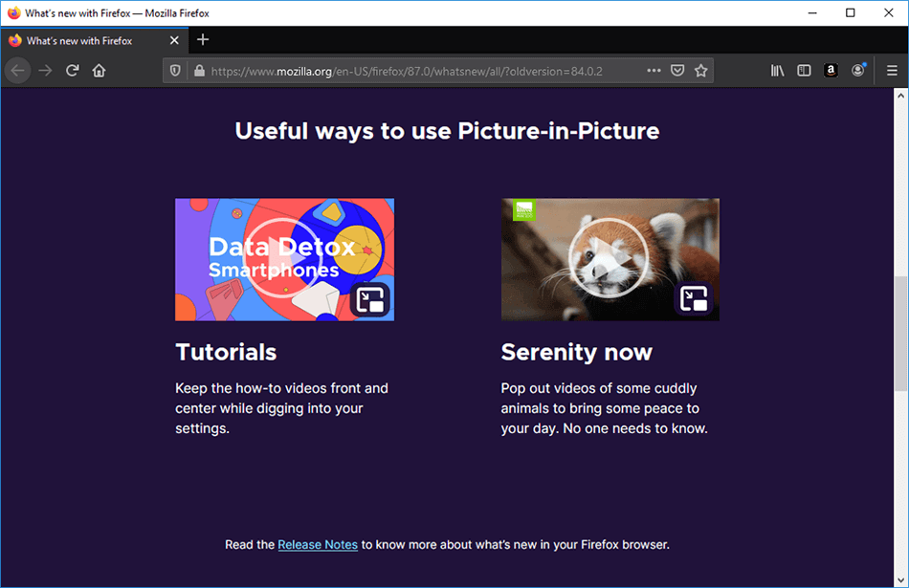Screen dimensions: 909x588
Task: Pop out red panda video in Picture-in-Picture
Action: 694,299
